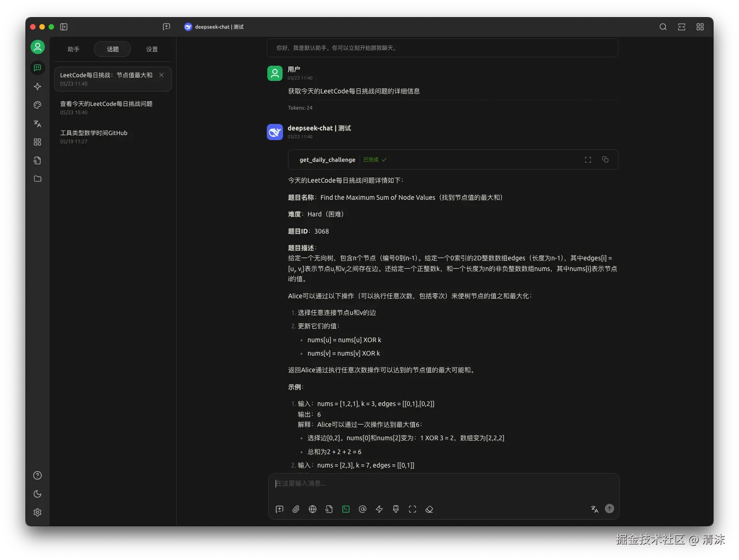Collapse the left panel from title bar
The image size is (739, 560).
click(x=64, y=27)
